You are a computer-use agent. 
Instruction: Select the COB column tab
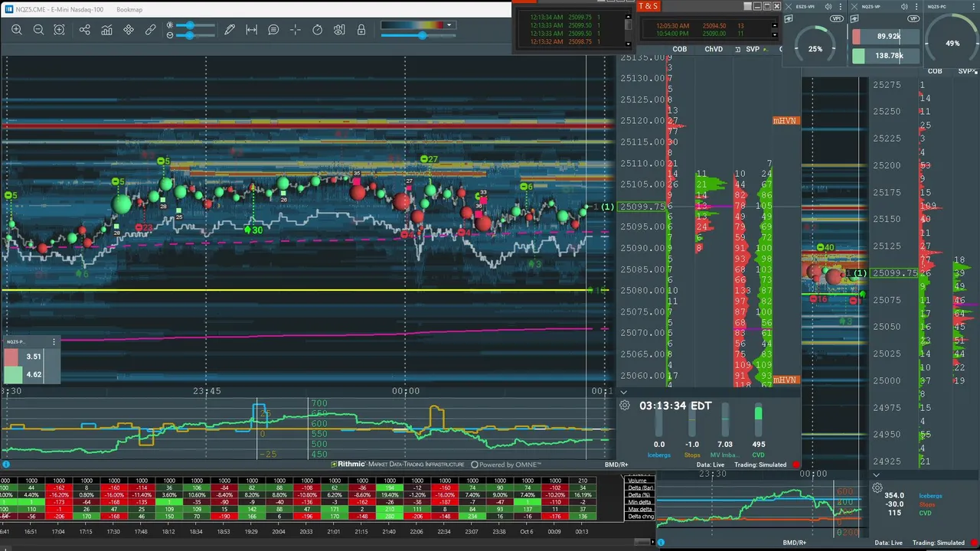[680, 49]
